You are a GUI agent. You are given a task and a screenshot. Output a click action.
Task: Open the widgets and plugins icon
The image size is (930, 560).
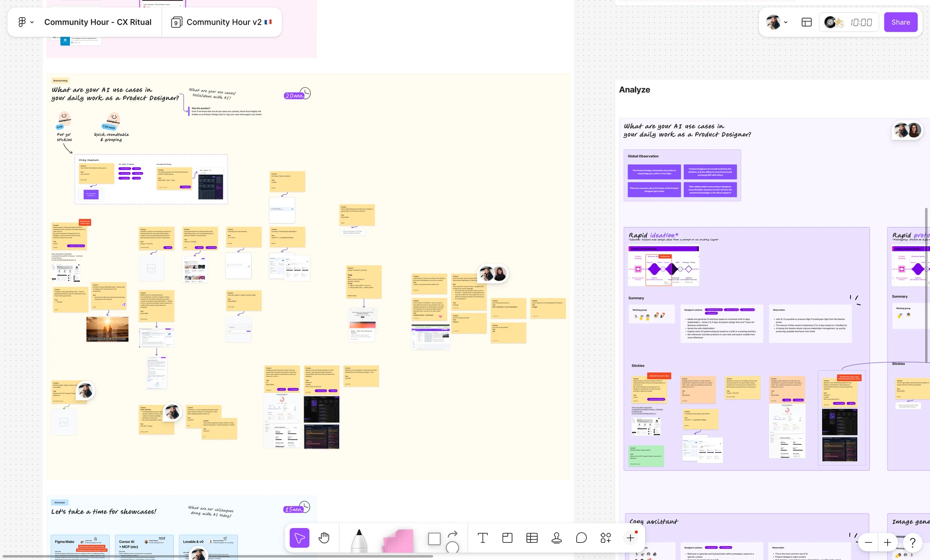click(606, 538)
